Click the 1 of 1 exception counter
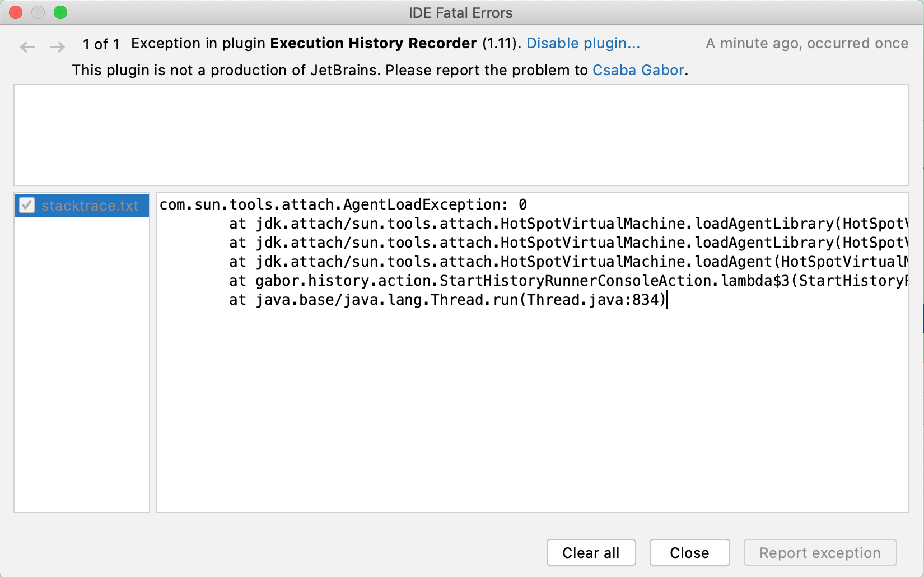This screenshot has height=577, width=924. 101,44
